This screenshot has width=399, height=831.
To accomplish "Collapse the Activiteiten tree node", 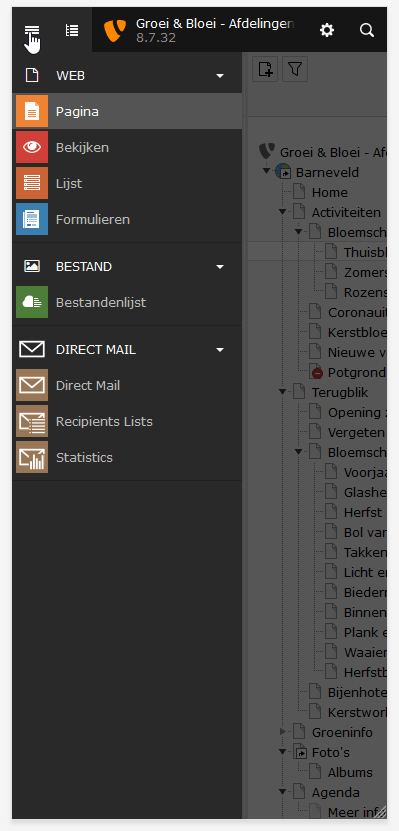I will [282, 212].
